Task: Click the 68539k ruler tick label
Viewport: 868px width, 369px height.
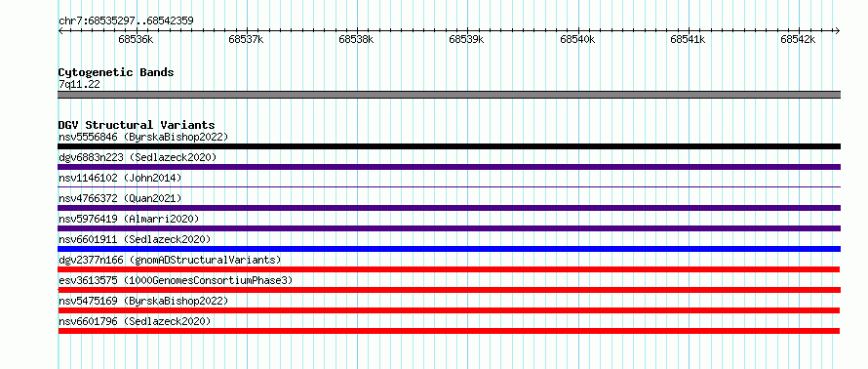Action: click(466, 39)
